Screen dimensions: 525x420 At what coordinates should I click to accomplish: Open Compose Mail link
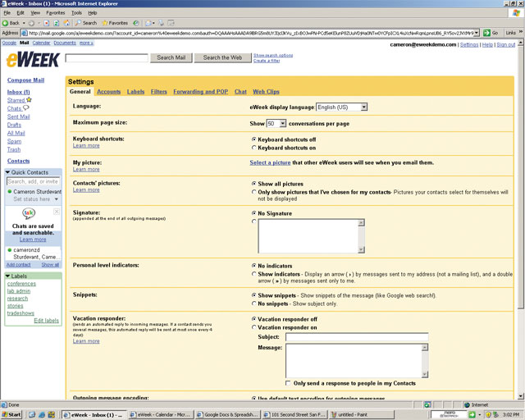coord(25,80)
